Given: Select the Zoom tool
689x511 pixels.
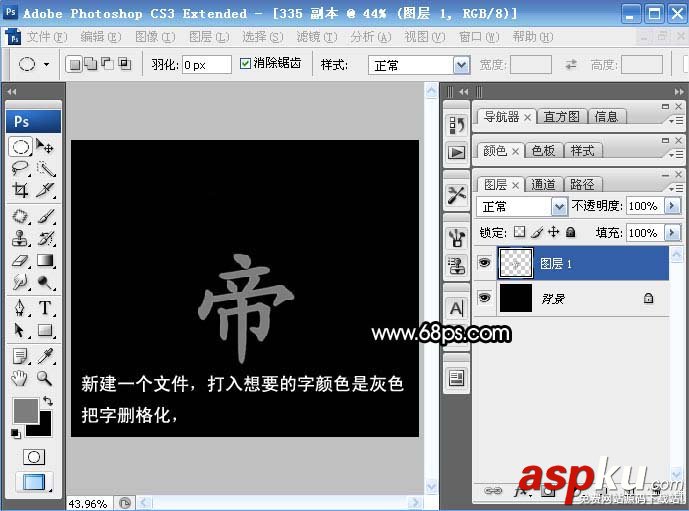Looking at the screenshot, I should coord(45,378).
